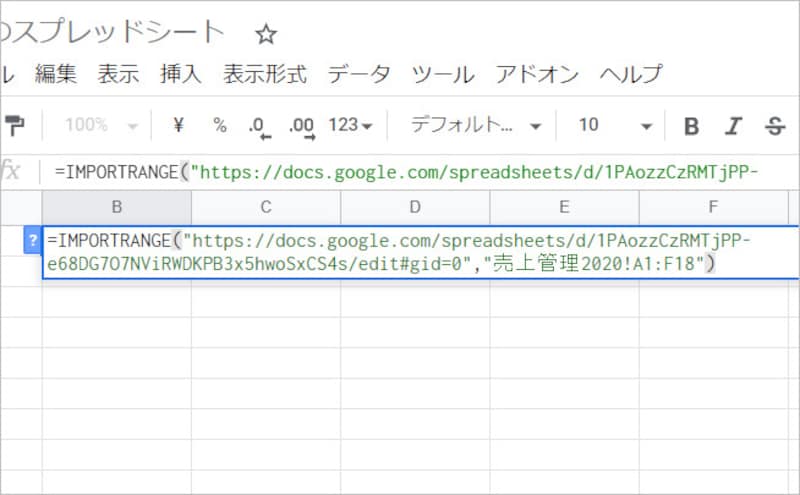Increase decimal places
Viewport: 800px width, 495px height.
[x=300, y=126]
